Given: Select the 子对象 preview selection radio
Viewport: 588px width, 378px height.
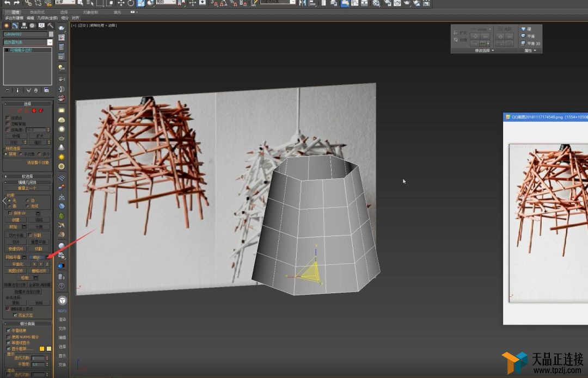Looking at the screenshot, I should [x=21, y=154].
